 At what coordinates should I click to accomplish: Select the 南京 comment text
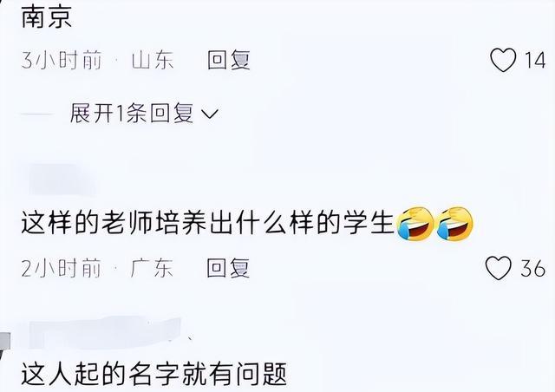tap(47, 17)
